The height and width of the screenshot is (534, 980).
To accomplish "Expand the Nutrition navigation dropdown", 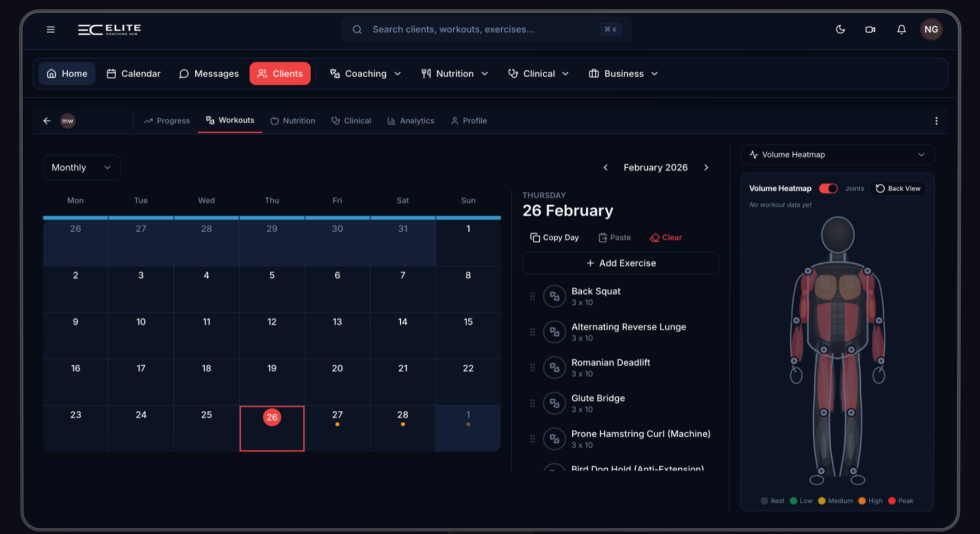I will (x=454, y=74).
